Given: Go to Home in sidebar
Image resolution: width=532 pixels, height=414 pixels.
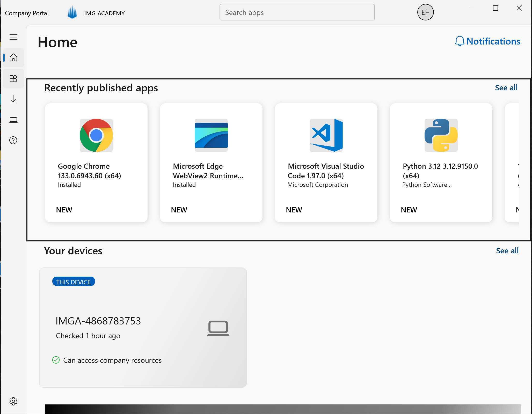Looking at the screenshot, I should pos(13,57).
